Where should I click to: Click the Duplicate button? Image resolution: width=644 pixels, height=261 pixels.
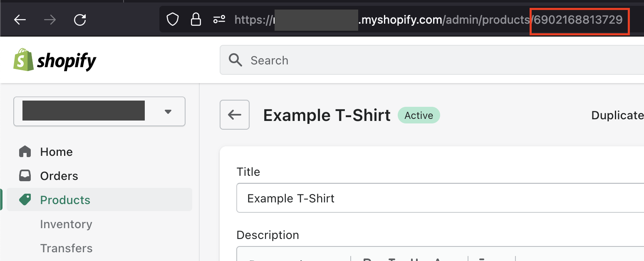tap(617, 115)
